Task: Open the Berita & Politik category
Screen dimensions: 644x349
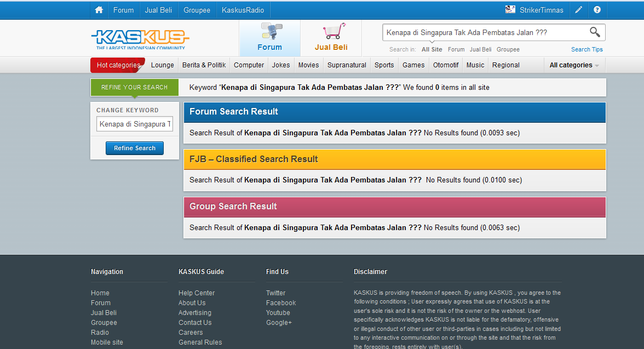Action: tap(204, 65)
